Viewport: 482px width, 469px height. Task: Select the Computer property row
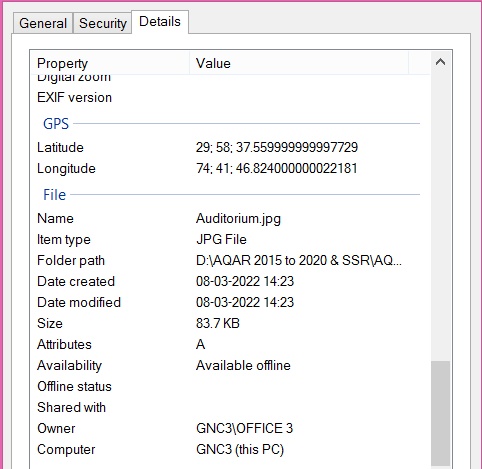tap(230, 449)
